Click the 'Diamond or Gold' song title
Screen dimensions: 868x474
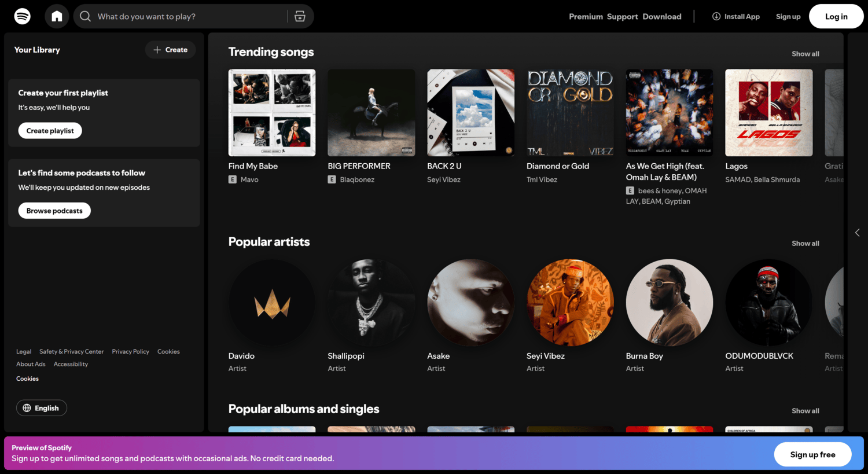click(558, 166)
